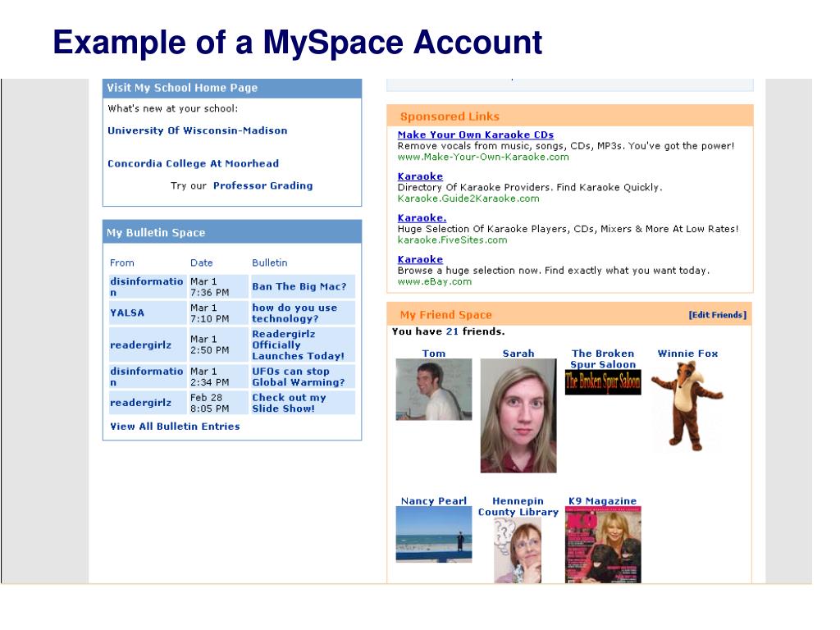Open the Professor Grading link
Screen dimensions: 840x630
(x=263, y=186)
